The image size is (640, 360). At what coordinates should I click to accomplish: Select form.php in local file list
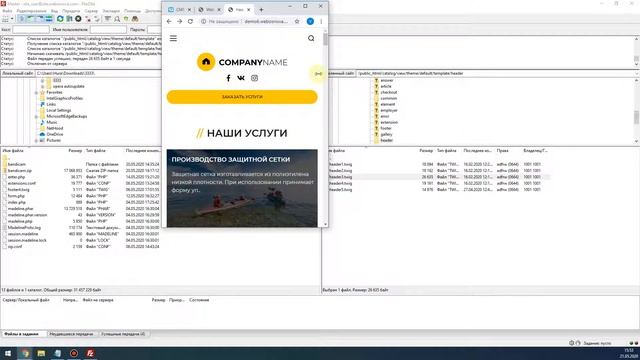pyautogui.click(x=16, y=196)
